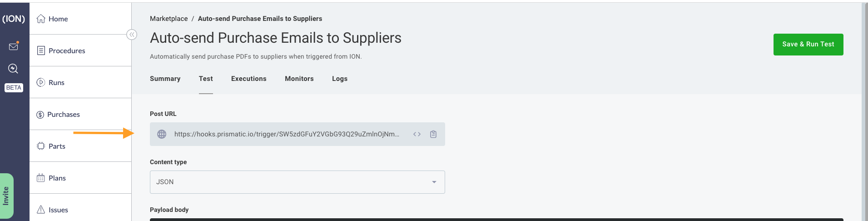Open the quick search lightning icon

(x=13, y=69)
